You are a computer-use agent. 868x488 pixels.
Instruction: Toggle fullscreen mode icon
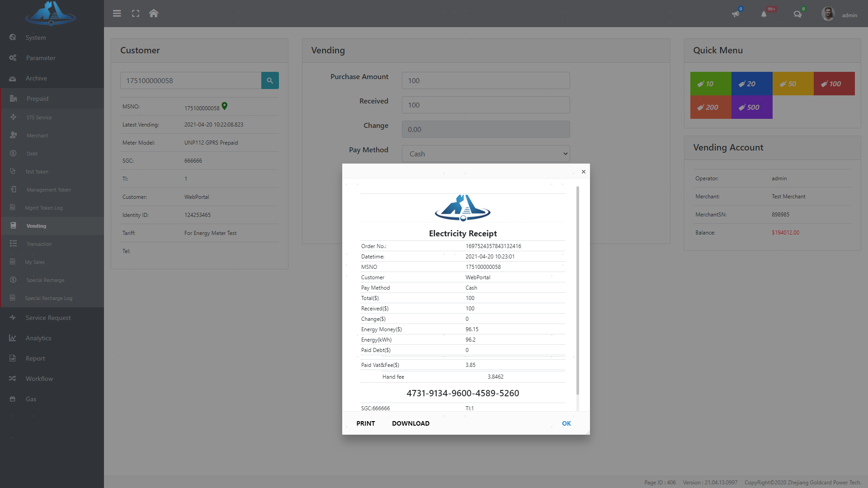coord(136,14)
